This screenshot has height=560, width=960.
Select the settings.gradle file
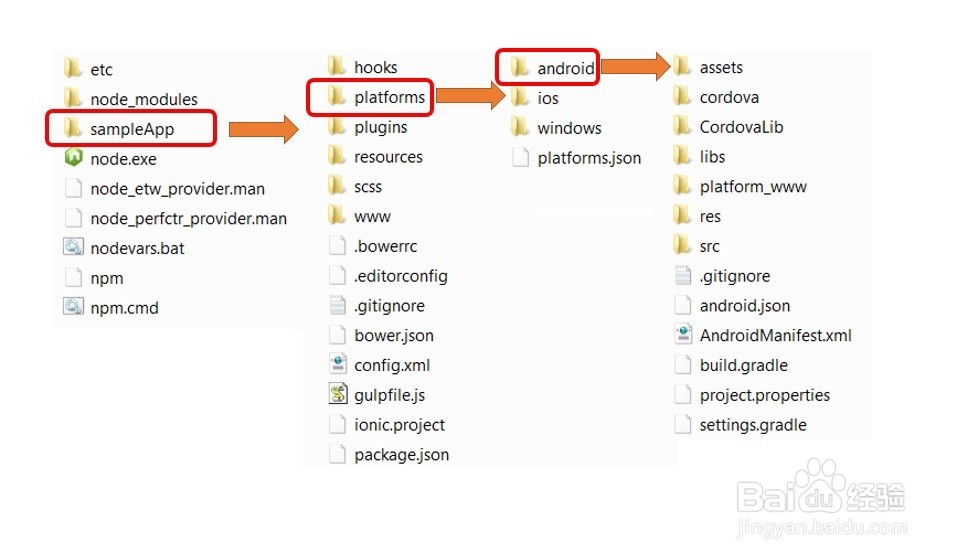[x=752, y=425]
